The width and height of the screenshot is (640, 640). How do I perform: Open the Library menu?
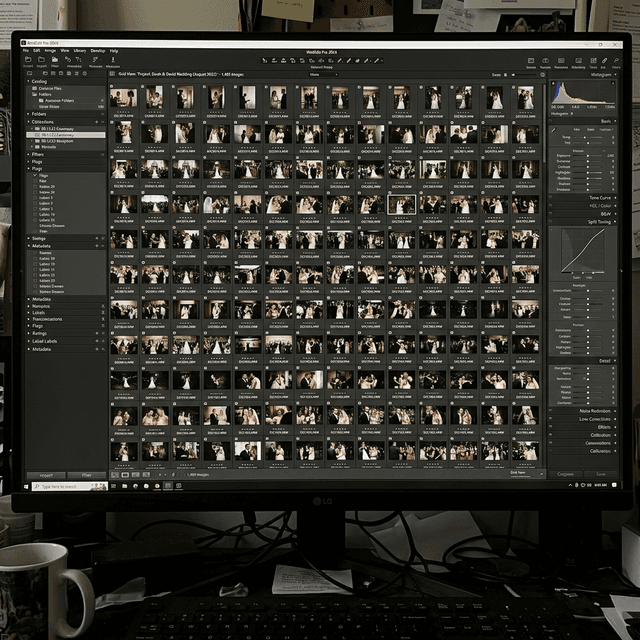click(80, 51)
